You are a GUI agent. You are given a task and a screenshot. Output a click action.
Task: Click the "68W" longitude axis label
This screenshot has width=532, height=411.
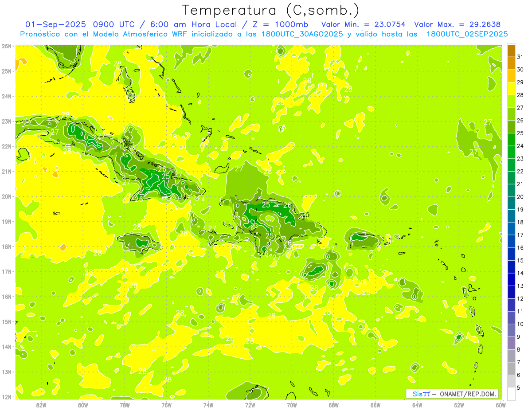334,405
